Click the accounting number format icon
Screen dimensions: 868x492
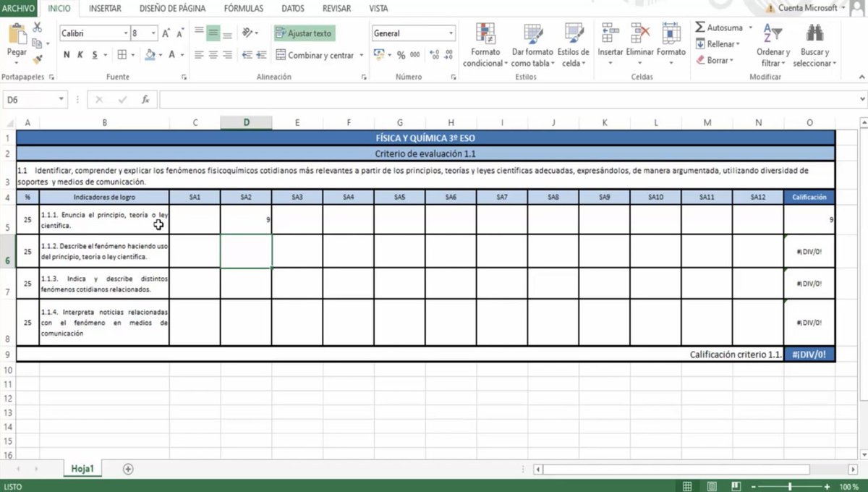point(379,55)
